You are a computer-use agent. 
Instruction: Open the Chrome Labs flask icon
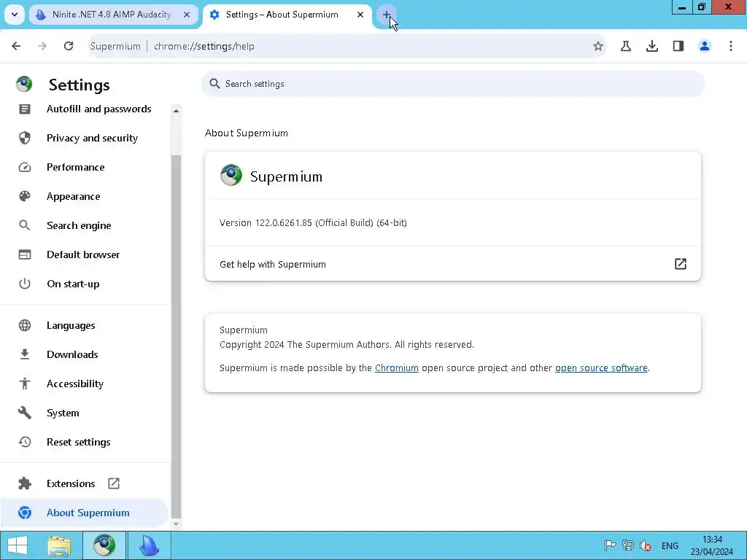626,46
